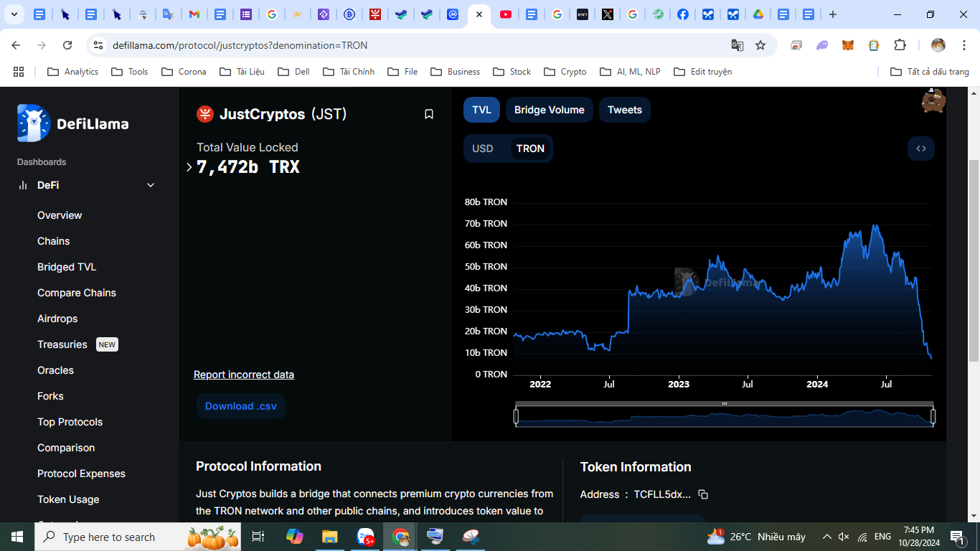980x551 pixels.
Task: Reload the current page
Action: coord(67,45)
